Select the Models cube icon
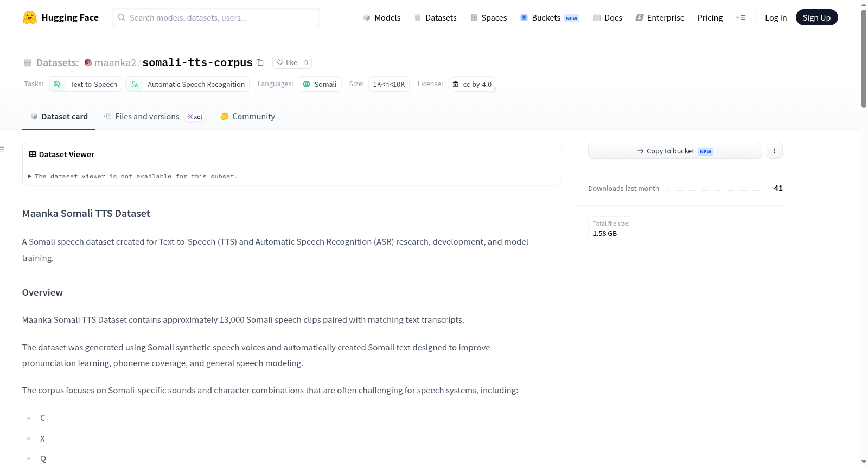The image size is (868, 467). (367, 17)
